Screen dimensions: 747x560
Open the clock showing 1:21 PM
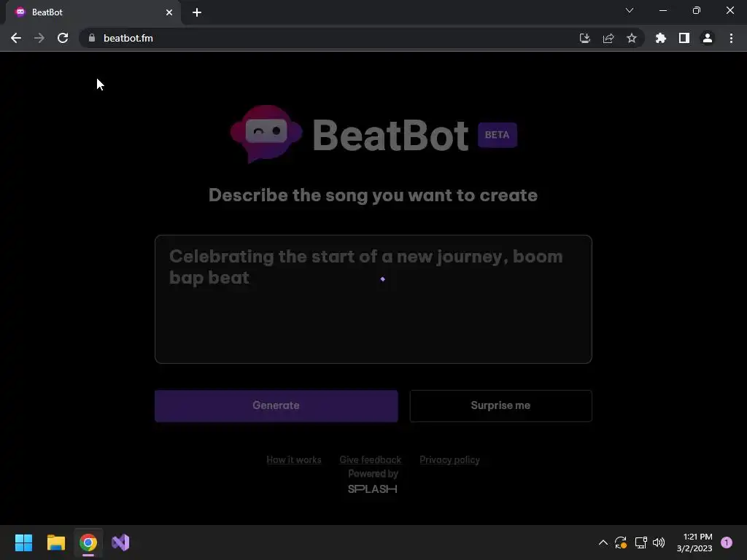pyautogui.click(x=694, y=542)
